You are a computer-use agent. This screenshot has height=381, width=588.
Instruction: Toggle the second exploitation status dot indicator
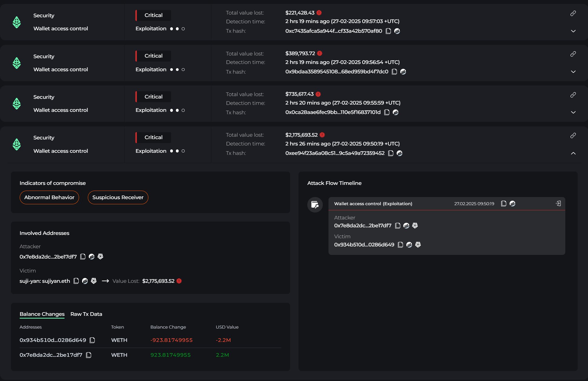tap(178, 69)
